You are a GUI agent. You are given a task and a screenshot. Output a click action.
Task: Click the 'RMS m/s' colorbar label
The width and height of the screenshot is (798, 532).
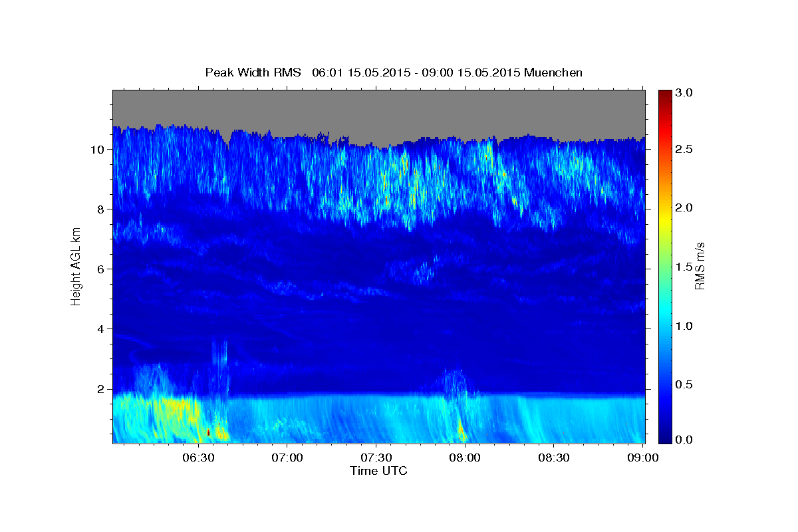tap(700, 265)
